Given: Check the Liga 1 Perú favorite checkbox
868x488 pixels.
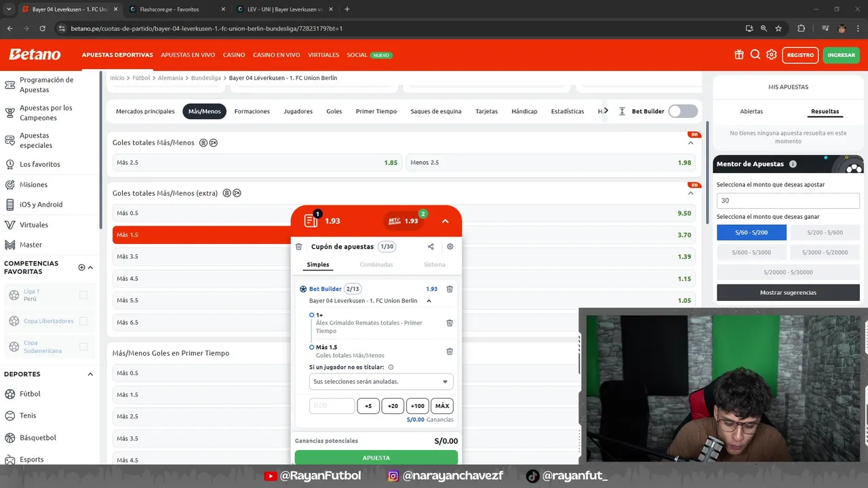Looking at the screenshot, I should tap(83, 295).
